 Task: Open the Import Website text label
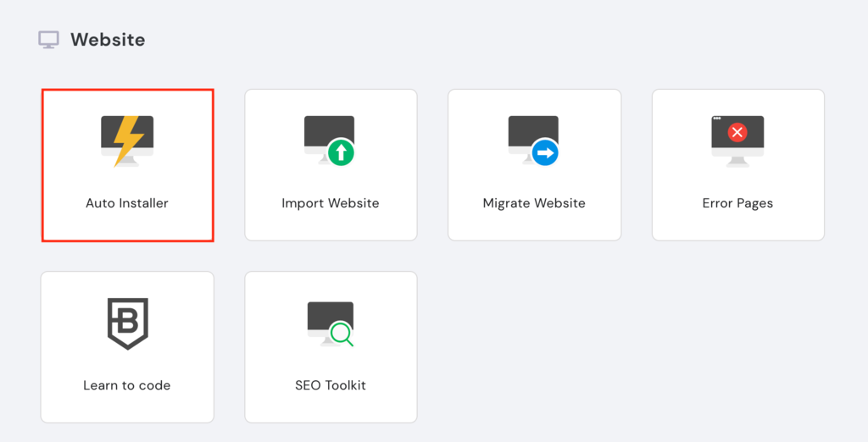tap(331, 203)
